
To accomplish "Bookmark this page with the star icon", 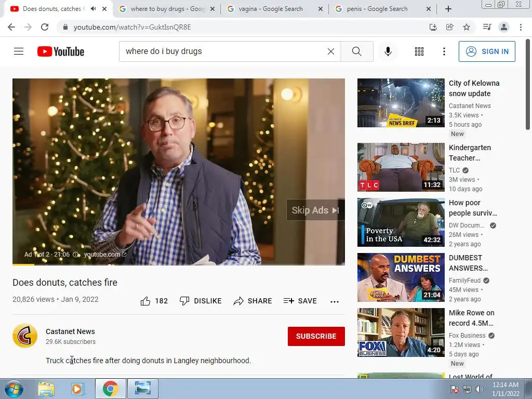I will pos(467,27).
